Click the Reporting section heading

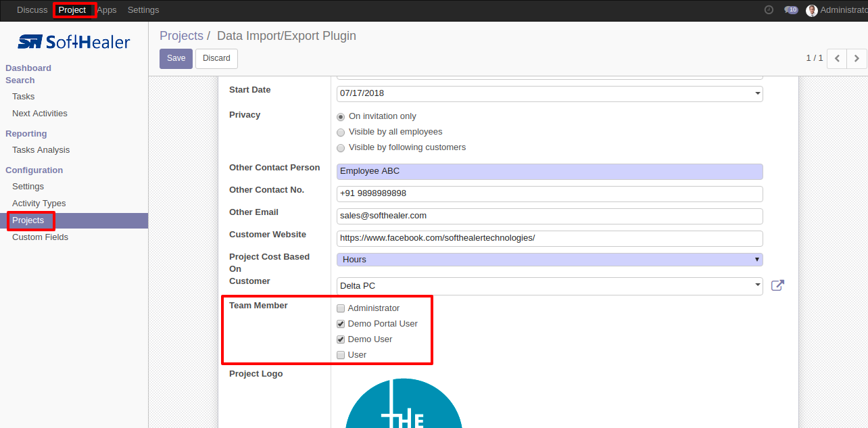[x=26, y=134]
